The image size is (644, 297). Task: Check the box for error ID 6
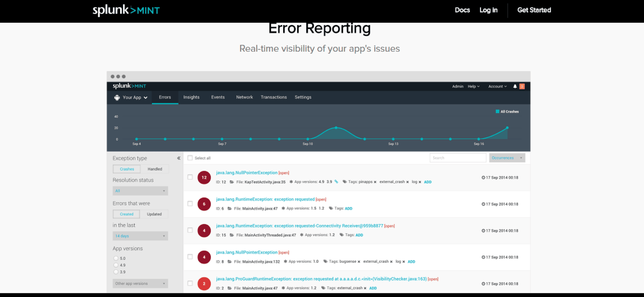tap(190, 204)
